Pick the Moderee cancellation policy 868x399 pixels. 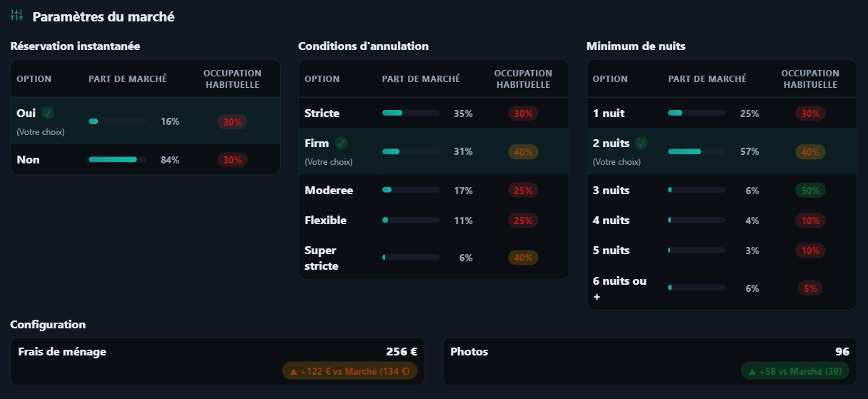[329, 191]
